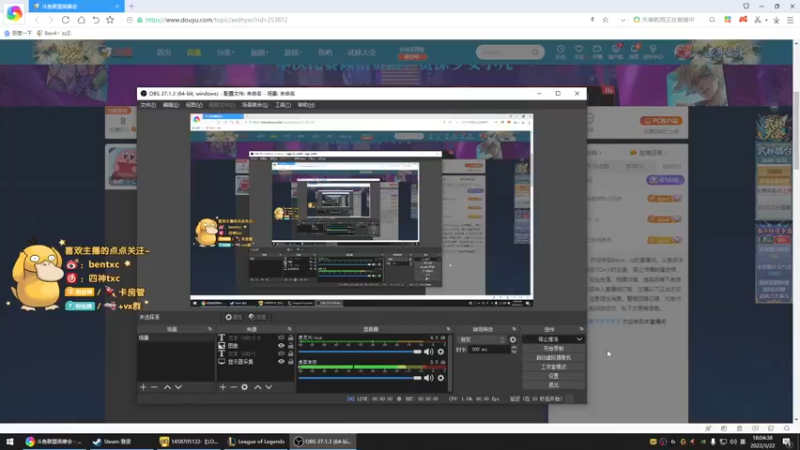Open microphone track settings gear in mixer

[441, 352]
